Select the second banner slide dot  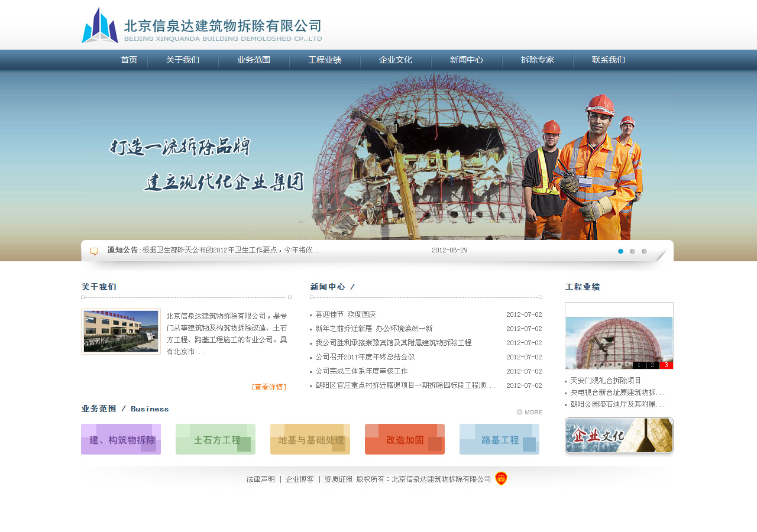[632, 251]
